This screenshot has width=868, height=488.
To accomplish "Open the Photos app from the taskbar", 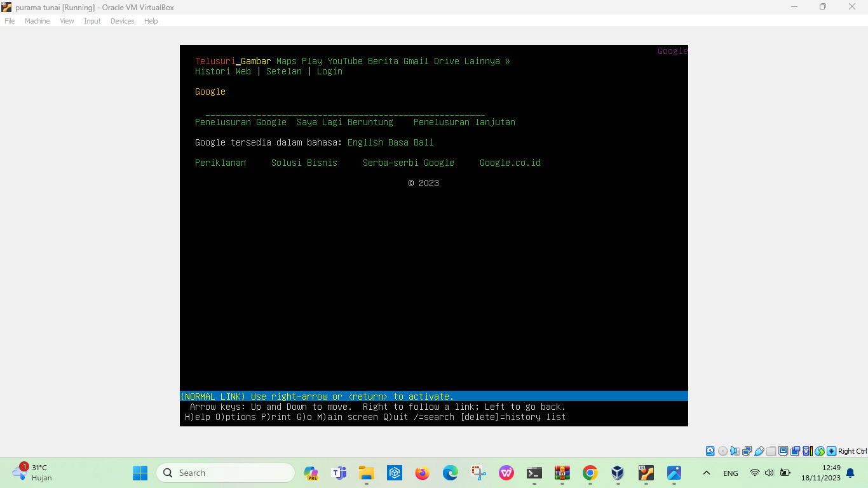I will coord(674,473).
